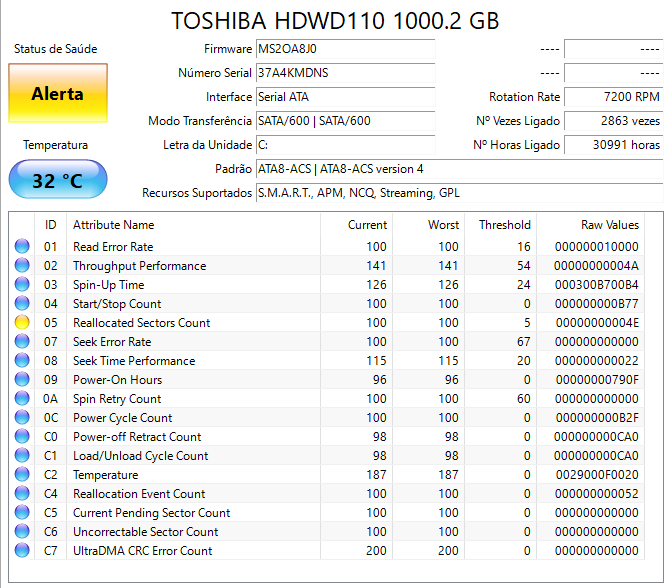Select the UltraDMA CRC Error Count name
The image size is (672, 588).
point(143,551)
